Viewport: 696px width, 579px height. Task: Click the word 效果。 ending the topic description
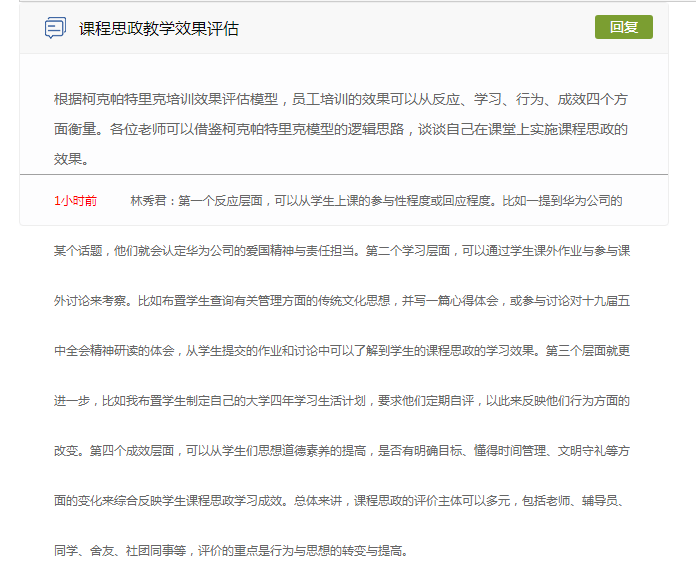[x=71, y=159]
